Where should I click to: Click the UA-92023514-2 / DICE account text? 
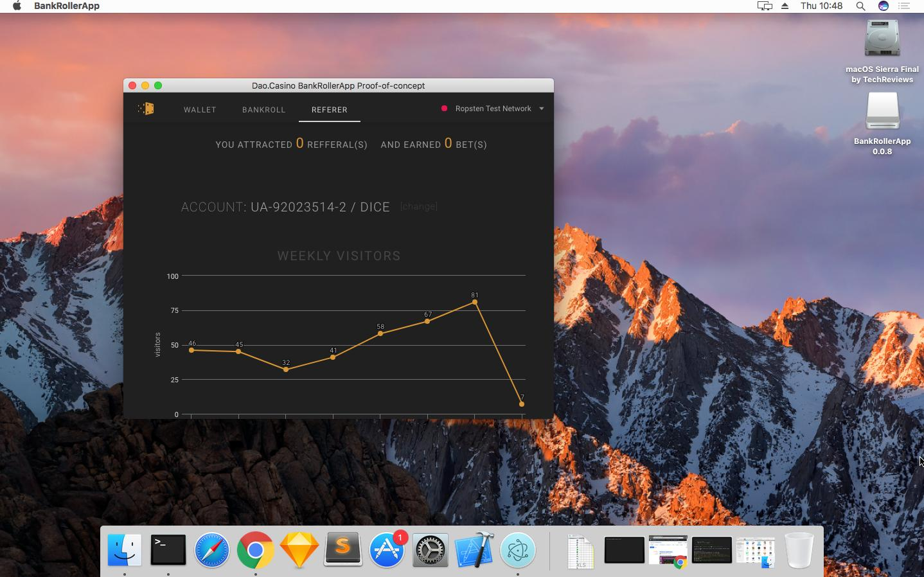320,207
